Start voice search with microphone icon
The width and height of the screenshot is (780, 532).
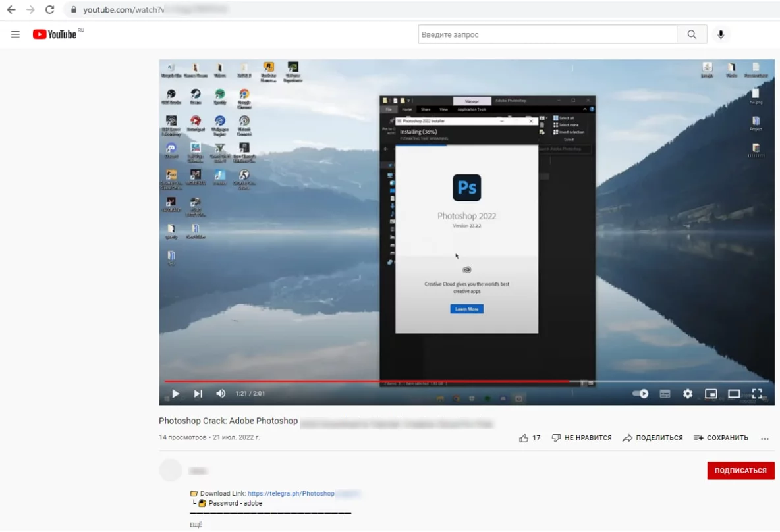[x=721, y=34]
